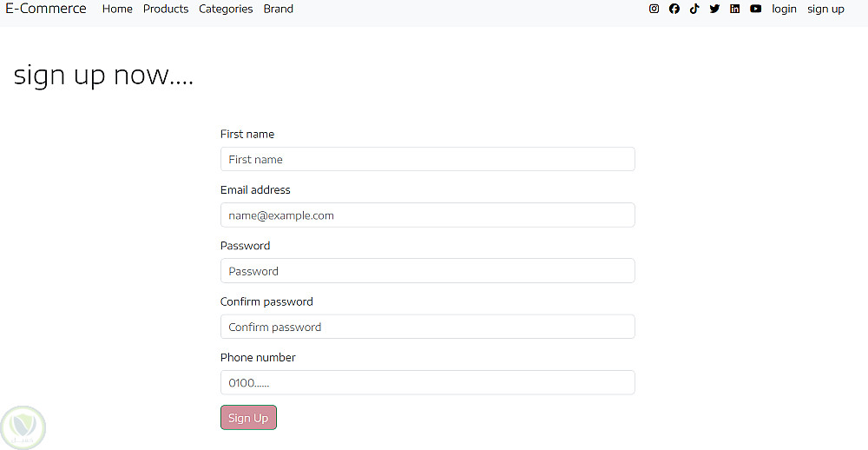Open the LinkedIn icon link
Screen dimensions: 868x450
pyautogui.click(x=735, y=9)
